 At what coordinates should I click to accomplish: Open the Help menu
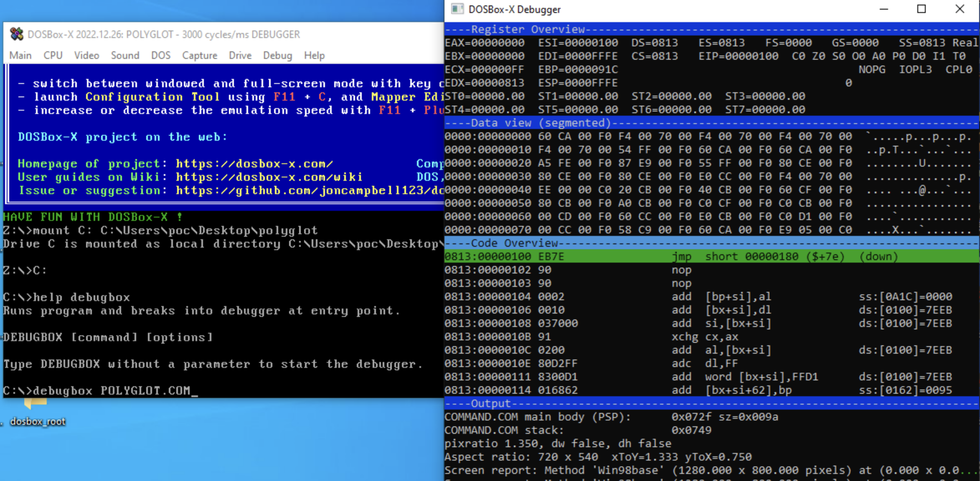[x=314, y=56]
